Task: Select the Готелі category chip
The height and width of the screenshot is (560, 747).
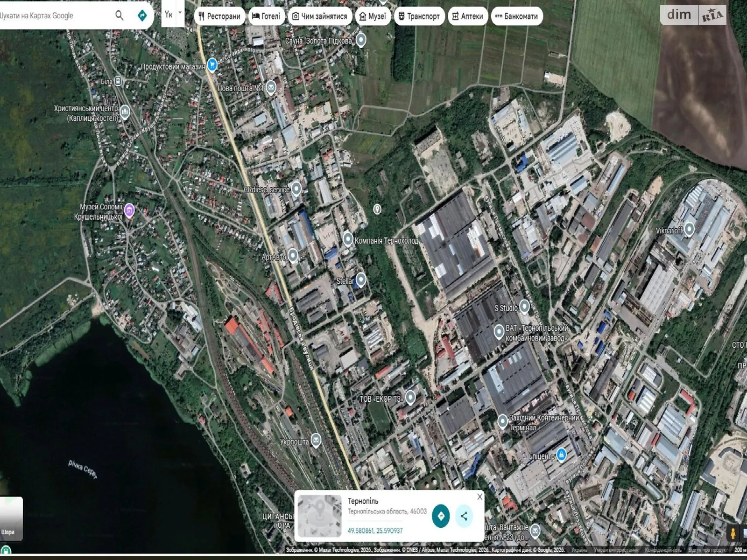Action: [x=266, y=16]
